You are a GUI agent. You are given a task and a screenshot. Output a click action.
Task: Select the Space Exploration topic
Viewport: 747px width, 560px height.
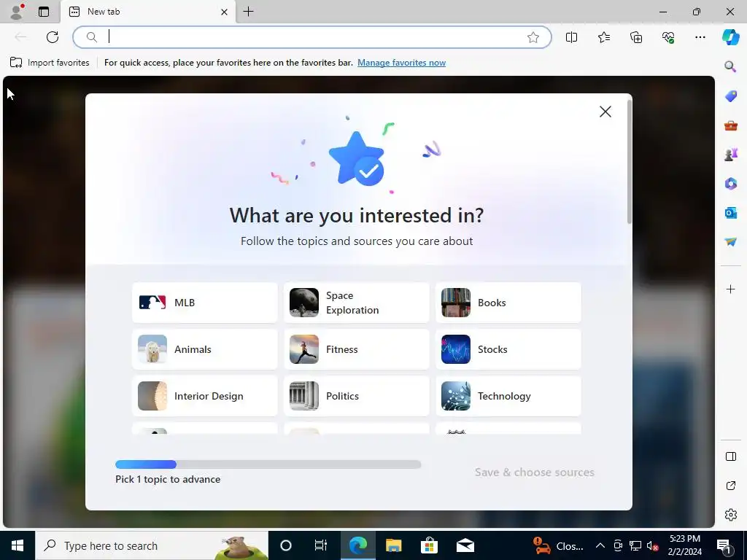pos(356,303)
